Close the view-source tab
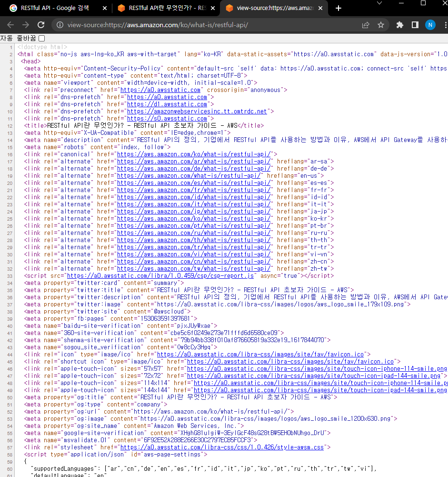 pos(320,8)
